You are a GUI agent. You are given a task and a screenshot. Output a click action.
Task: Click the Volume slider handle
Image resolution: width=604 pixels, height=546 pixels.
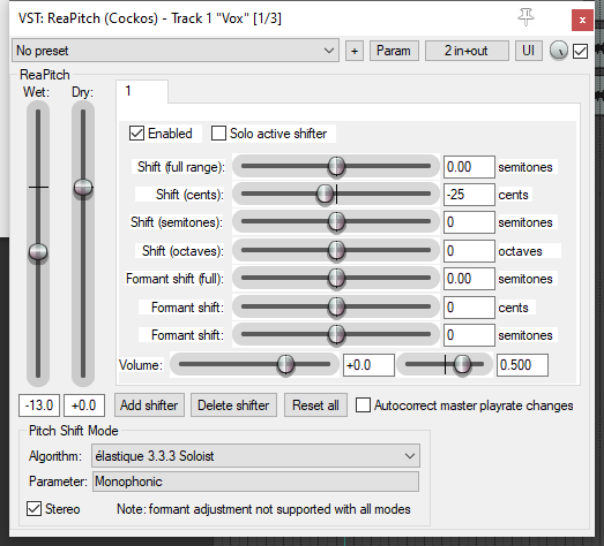pyautogui.click(x=285, y=364)
